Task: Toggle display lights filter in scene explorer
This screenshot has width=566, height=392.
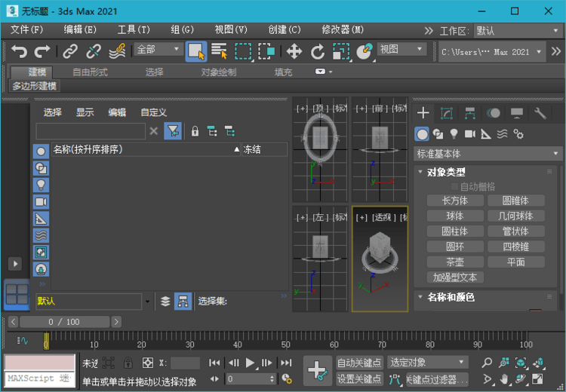Action: [41, 185]
